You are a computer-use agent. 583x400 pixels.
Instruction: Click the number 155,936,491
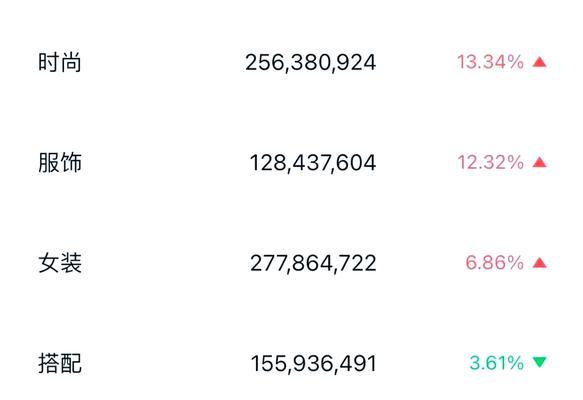click(x=313, y=364)
